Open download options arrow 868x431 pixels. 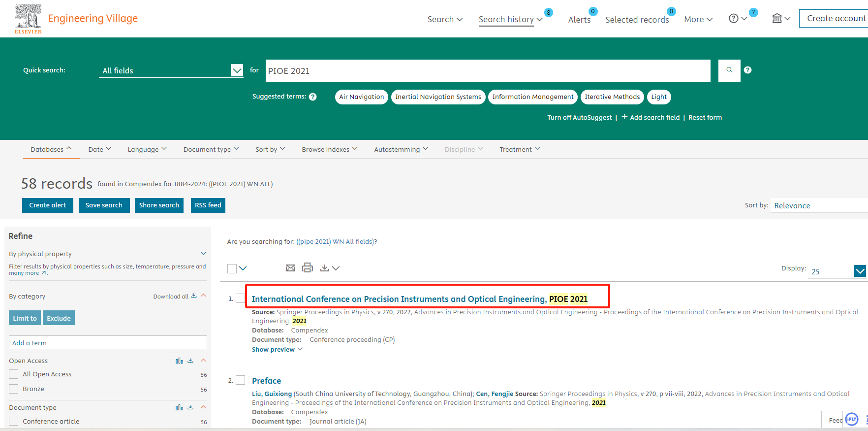click(336, 268)
